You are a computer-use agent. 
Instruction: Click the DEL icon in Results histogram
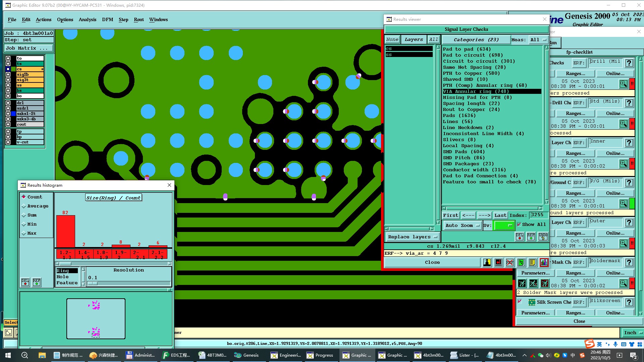[25, 282]
